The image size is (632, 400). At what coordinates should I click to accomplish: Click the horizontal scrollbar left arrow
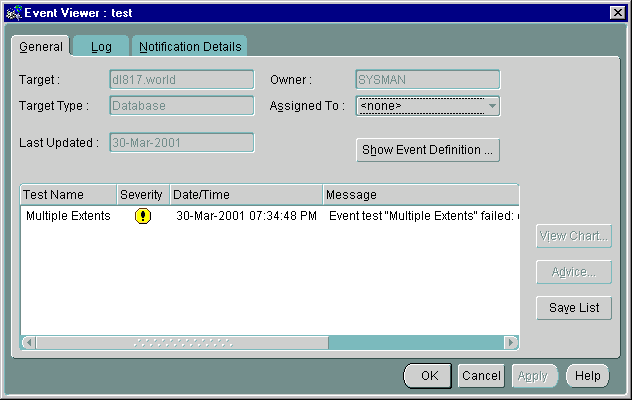point(28,343)
